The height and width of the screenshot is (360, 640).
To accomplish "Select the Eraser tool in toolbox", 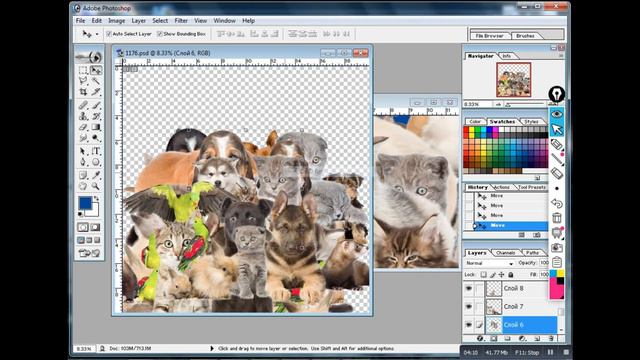I will click(83, 127).
